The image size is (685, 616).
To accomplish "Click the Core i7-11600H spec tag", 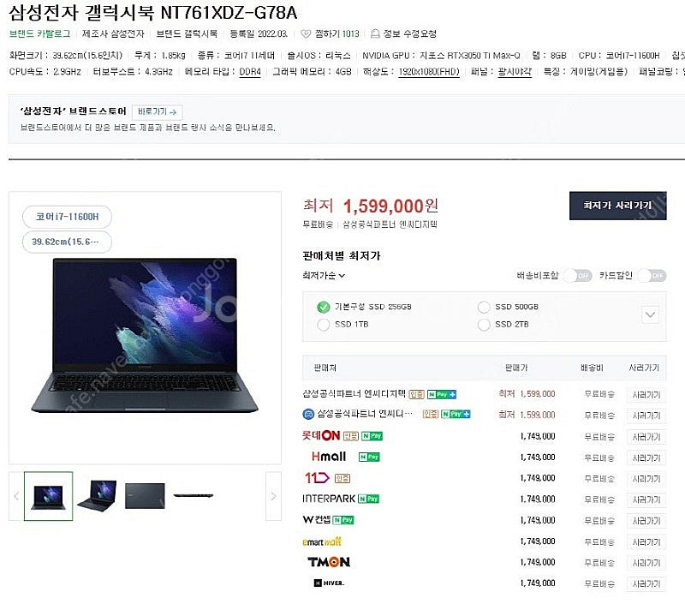I will 68,217.
